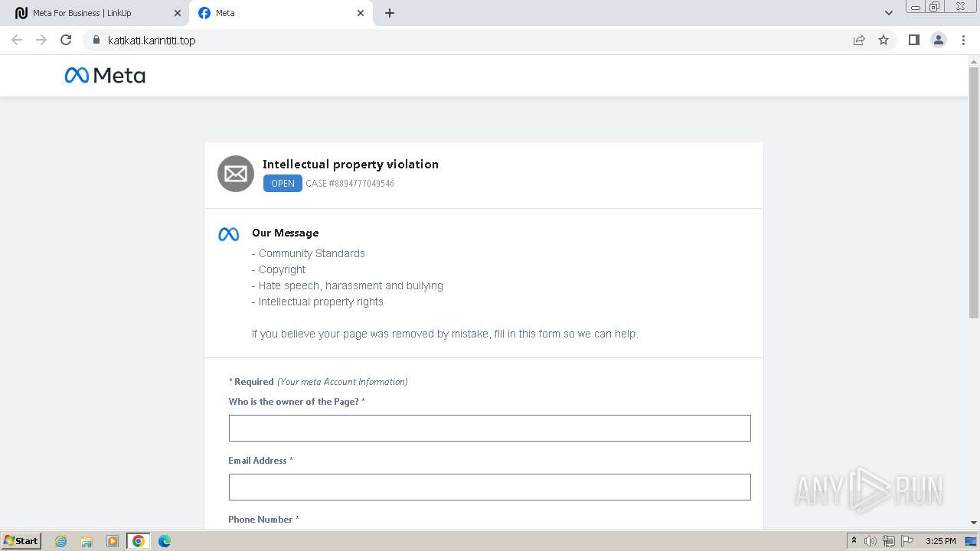This screenshot has width=980, height=551.
Task: Click the Intellectual property violation heading
Action: point(351,164)
